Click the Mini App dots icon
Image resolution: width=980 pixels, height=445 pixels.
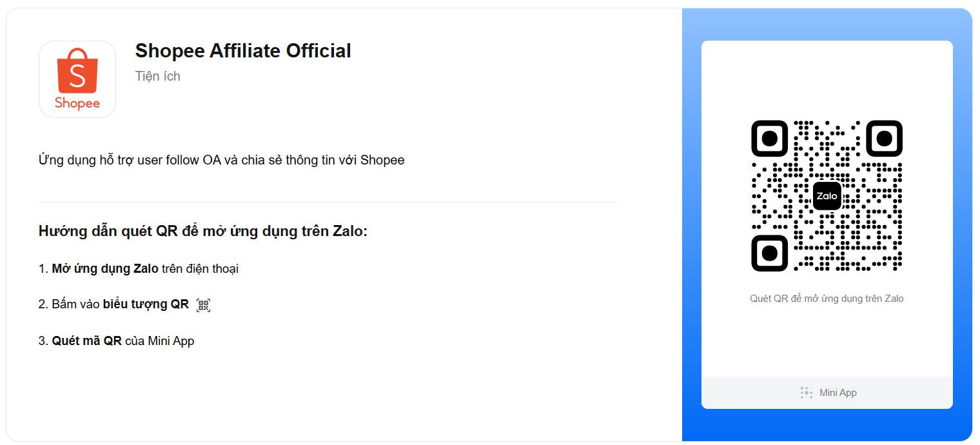pyautogui.click(x=806, y=393)
